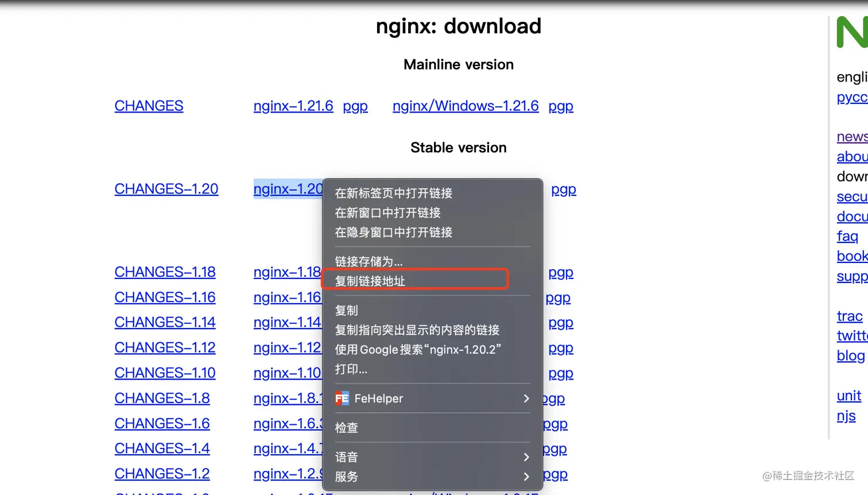
Task: Expand the FeHelper submenu arrow
Action: (526, 399)
